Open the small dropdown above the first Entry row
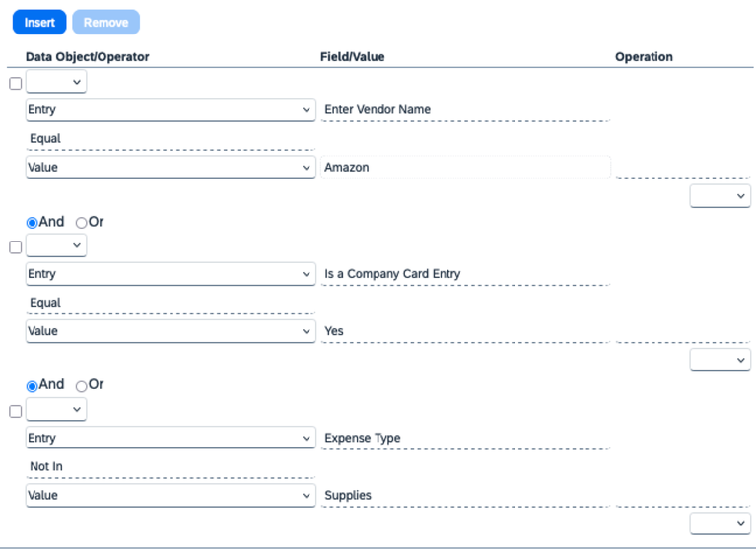The width and height of the screenshot is (756, 550). tap(56, 82)
